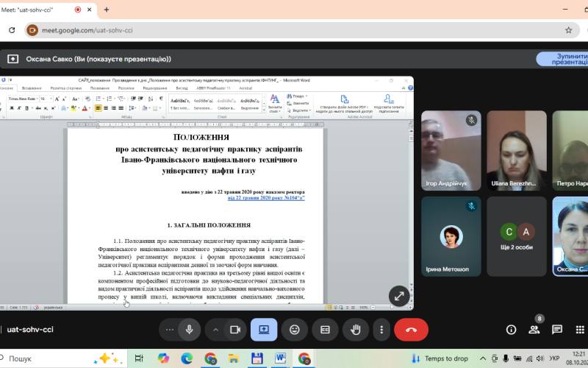
Task: Click the share screen presentation icon
Action: pos(264,329)
